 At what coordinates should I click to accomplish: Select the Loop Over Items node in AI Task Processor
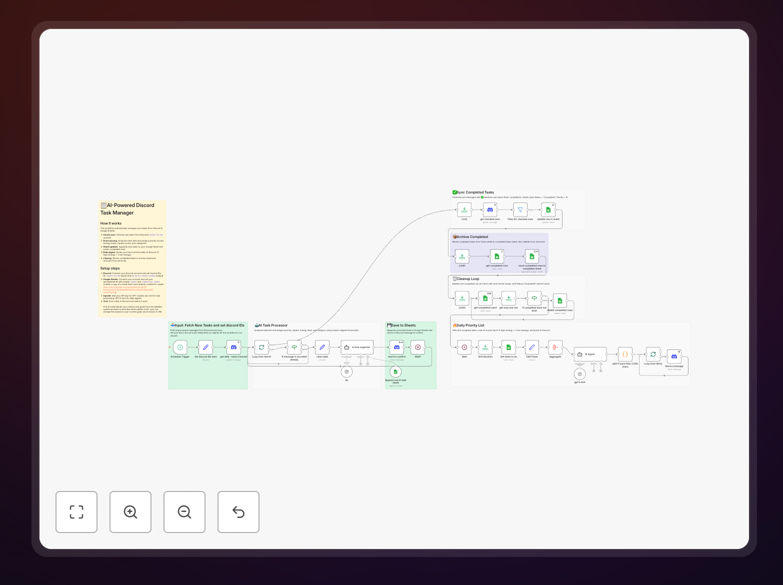tap(261, 347)
